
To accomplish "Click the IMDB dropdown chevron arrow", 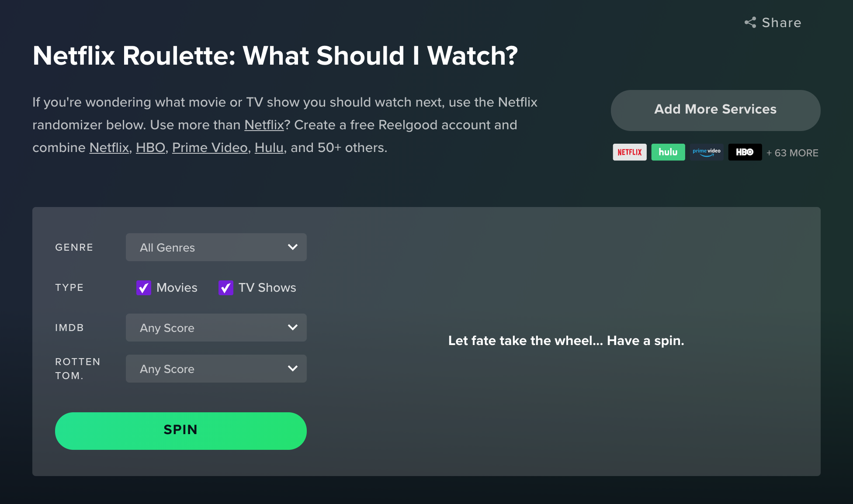I will 293,328.
